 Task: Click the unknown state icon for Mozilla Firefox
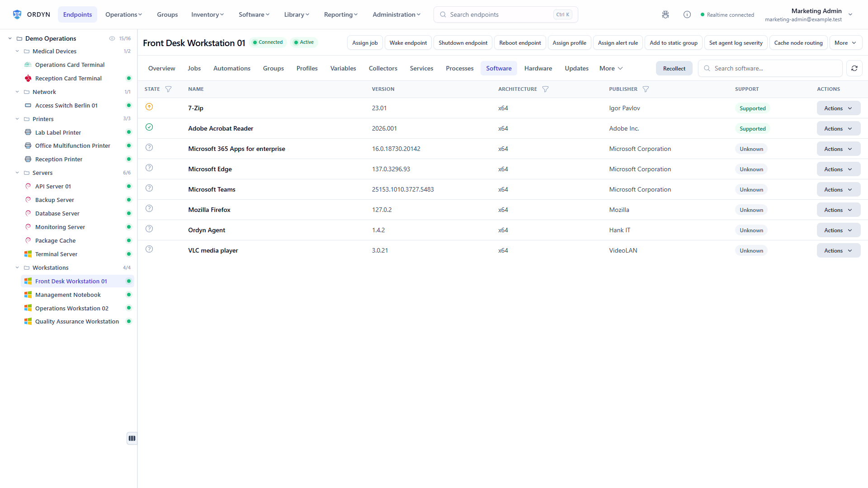tap(149, 209)
